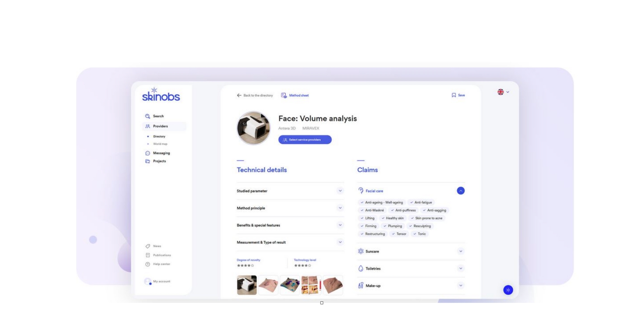Click the back arrow icon

(239, 95)
